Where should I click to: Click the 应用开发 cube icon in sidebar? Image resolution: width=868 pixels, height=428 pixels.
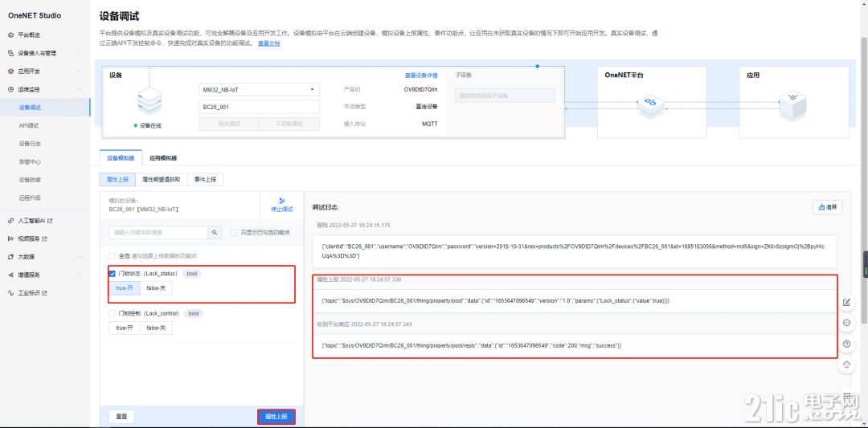[11, 71]
